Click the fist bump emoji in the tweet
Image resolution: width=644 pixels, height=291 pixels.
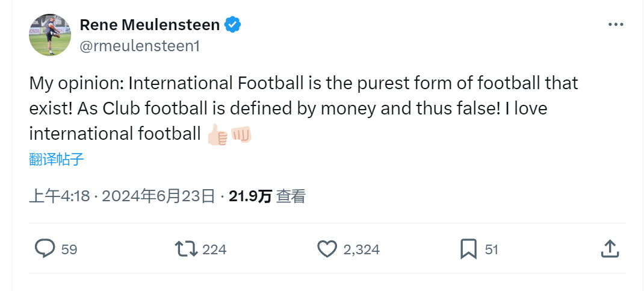pyautogui.click(x=241, y=134)
